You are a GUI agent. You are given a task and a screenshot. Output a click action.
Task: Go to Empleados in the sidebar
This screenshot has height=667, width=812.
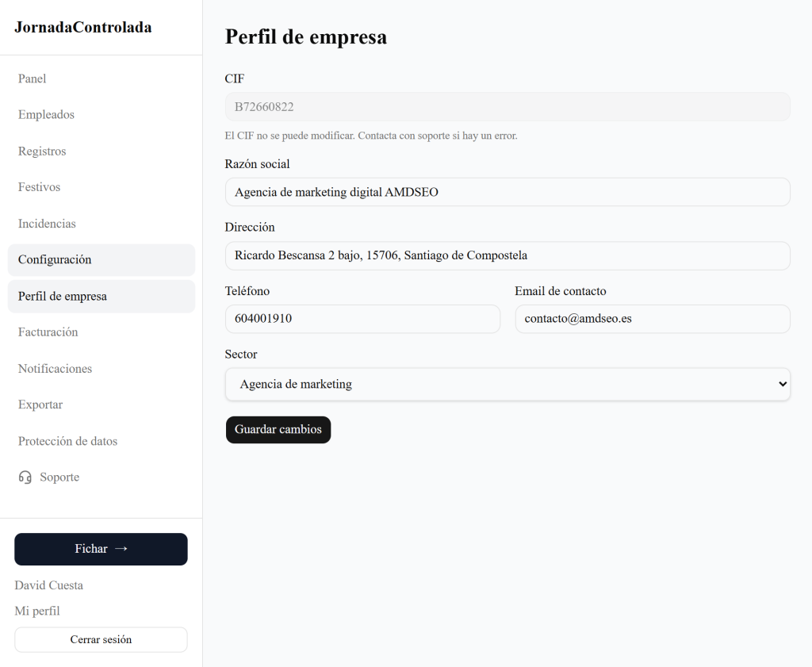(46, 115)
